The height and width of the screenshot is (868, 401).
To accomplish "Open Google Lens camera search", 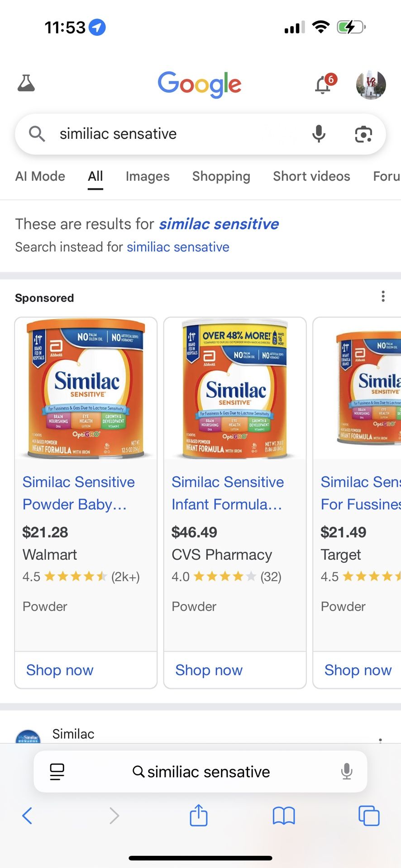I will [363, 134].
